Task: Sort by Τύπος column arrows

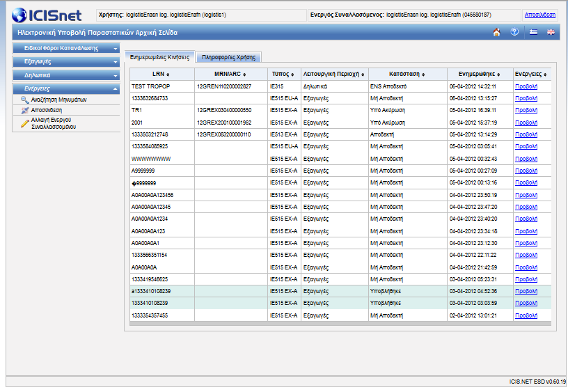Action: [292, 75]
